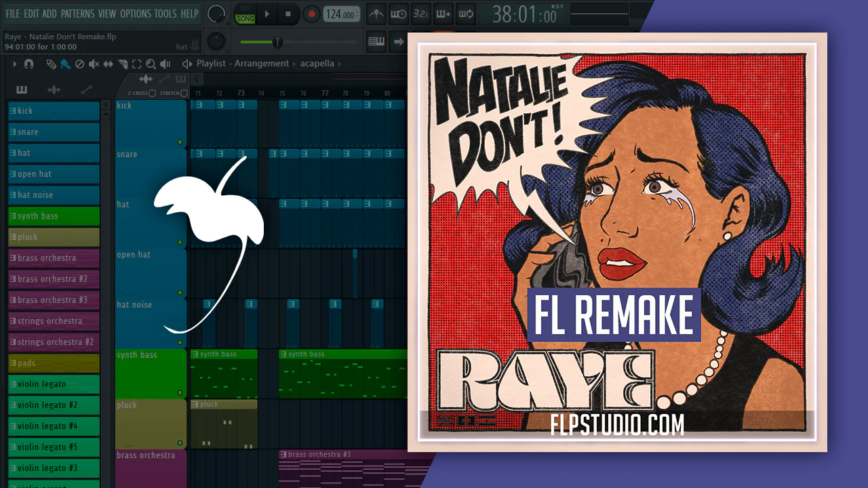This screenshot has width=868, height=488.
Task: Open the VIEW menu
Action: 107,14
